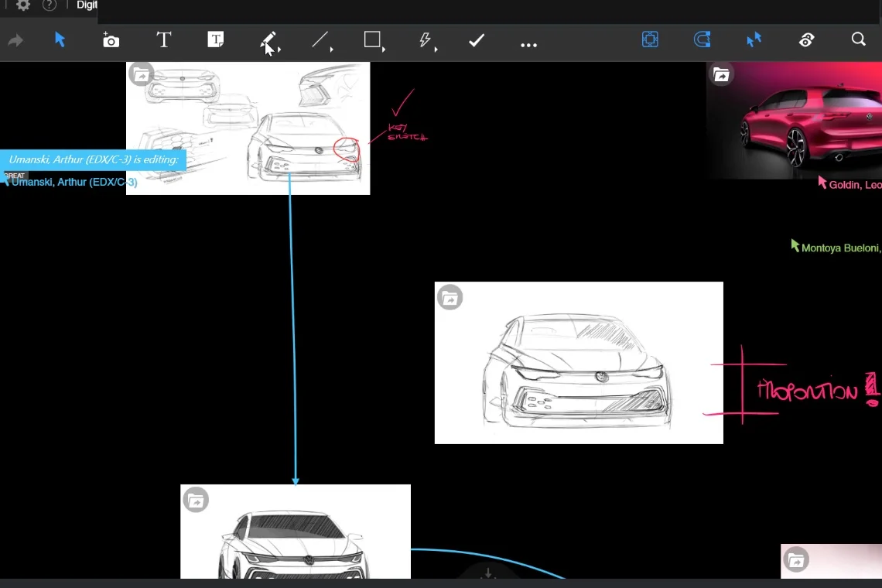Select the pointer selection tool

(60, 40)
